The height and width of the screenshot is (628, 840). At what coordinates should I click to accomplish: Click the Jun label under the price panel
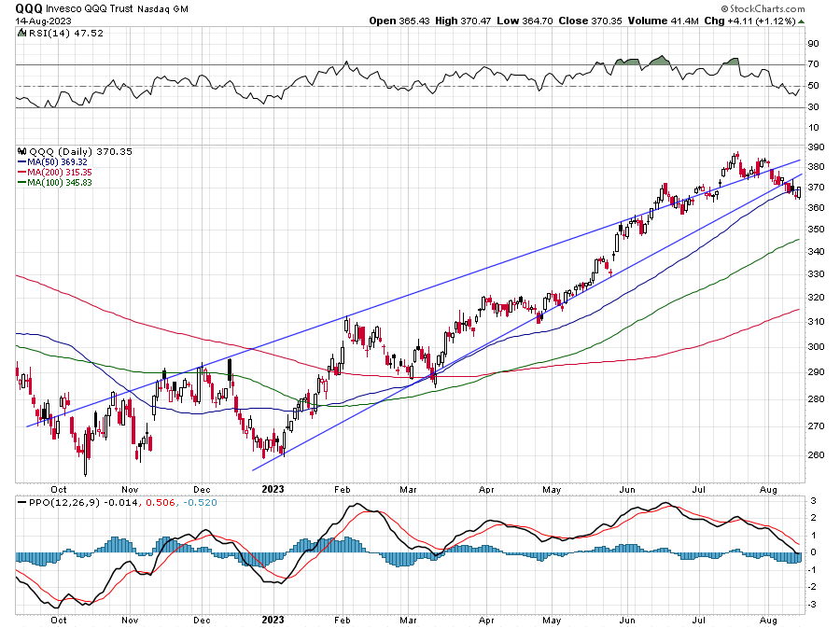point(627,489)
